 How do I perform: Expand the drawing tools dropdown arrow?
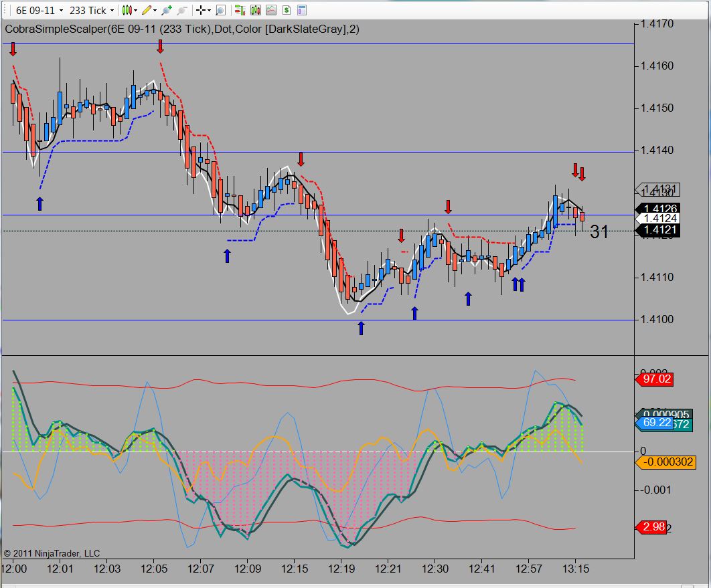coord(155,10)
